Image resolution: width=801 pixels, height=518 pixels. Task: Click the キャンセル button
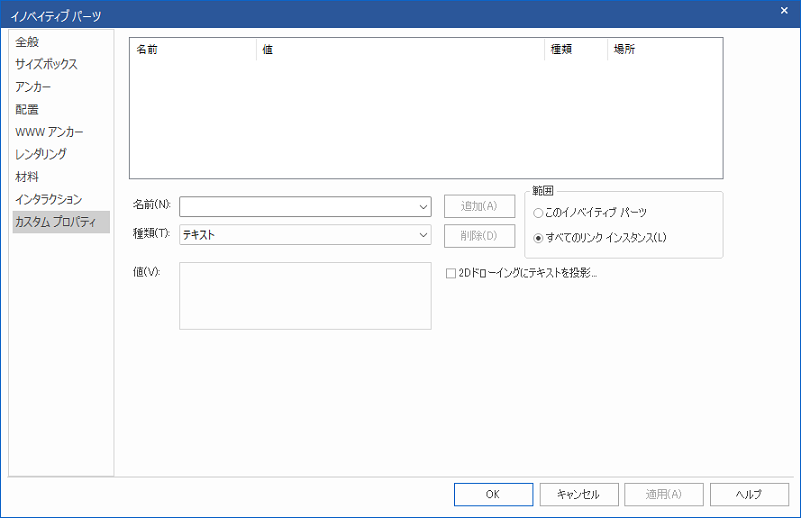[577, 494]
